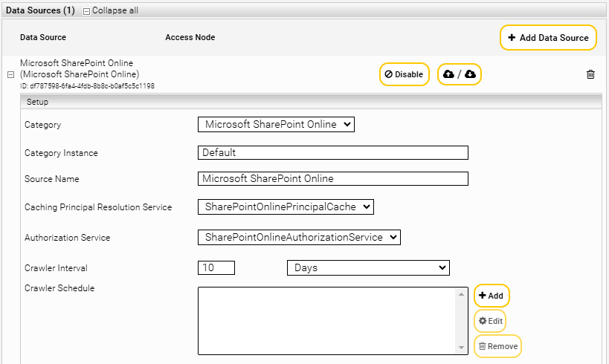Image resolution: width=609 pixels, height=364 pixels.
Task: Open the Category dropdown
Action: [x=277, y=124]
